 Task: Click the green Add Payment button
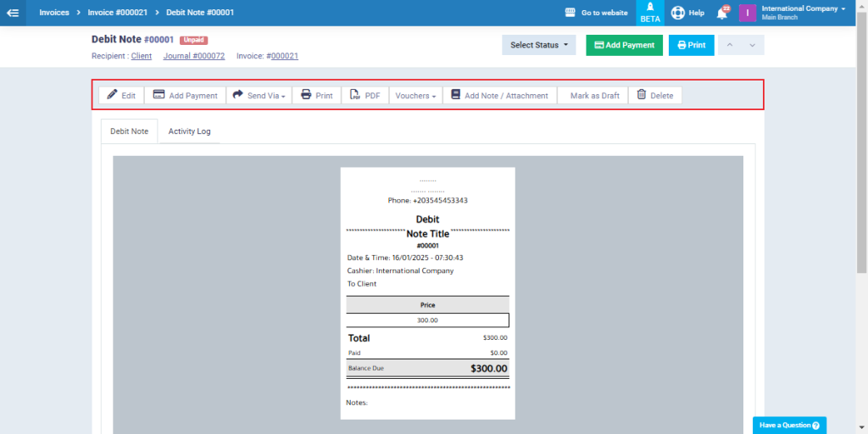coord(624,45)
